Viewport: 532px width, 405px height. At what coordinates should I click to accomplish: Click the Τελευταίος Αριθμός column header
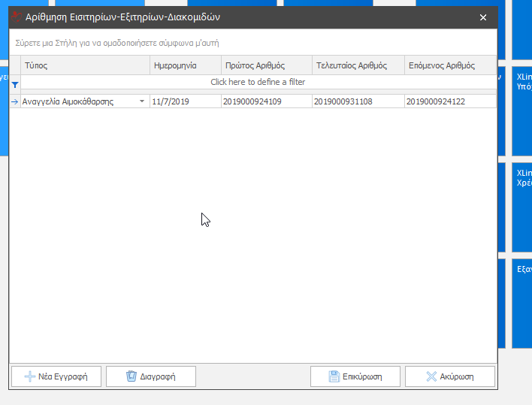358,65
